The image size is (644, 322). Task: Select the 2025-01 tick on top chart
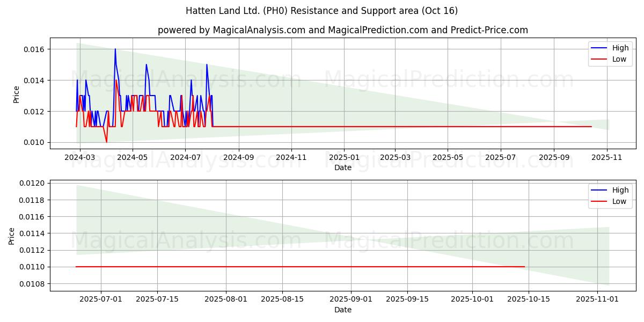tap(343, 158)
